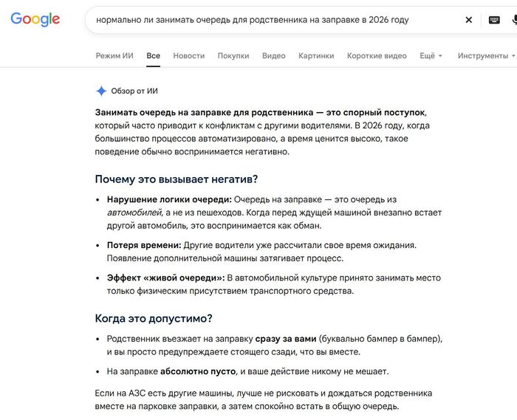517x420 pixels.
Task: Open the on-screen keyboard icon
Action: click(x=494, y=20)
